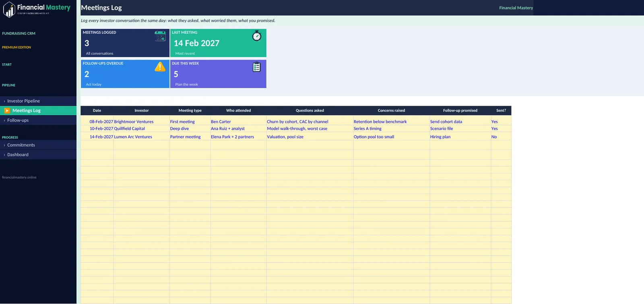The height and width of the screenshot is (304, 644).
Task: Click the stopwatch icon on Last Meeting card
Action: (257, 36)
